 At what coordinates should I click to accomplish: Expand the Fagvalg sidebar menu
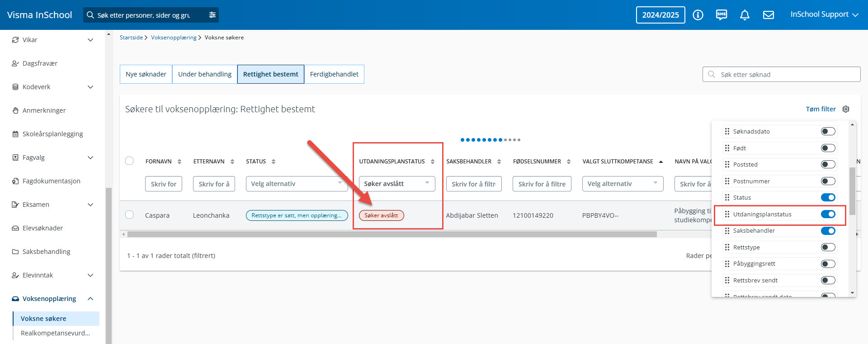90,158
